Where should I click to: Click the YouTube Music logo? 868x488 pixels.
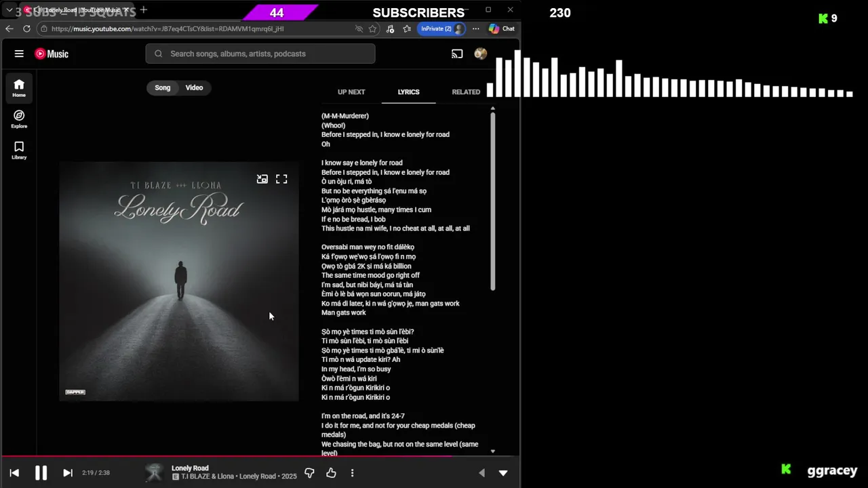(x=52, y=54)
